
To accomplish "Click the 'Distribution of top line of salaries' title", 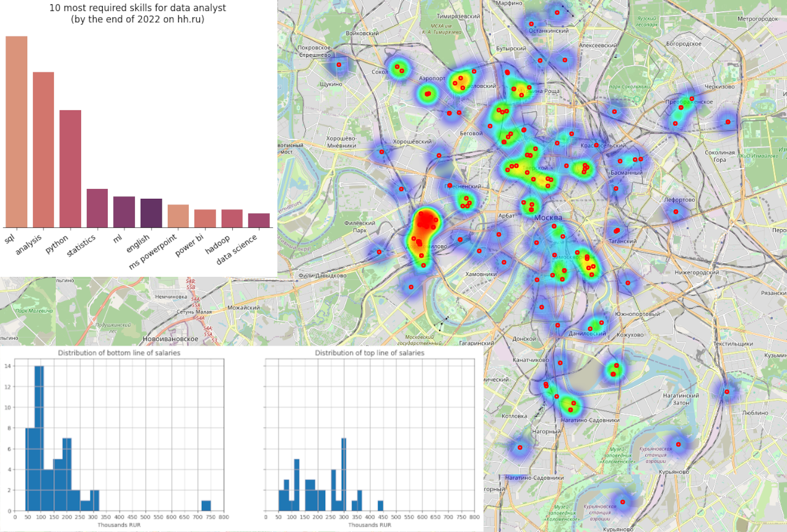I will point(370,352).
